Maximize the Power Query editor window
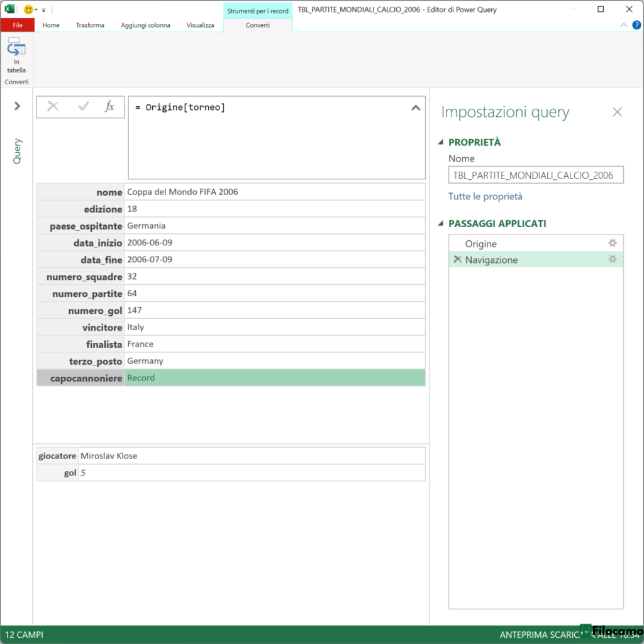 (x=601, y=9)
